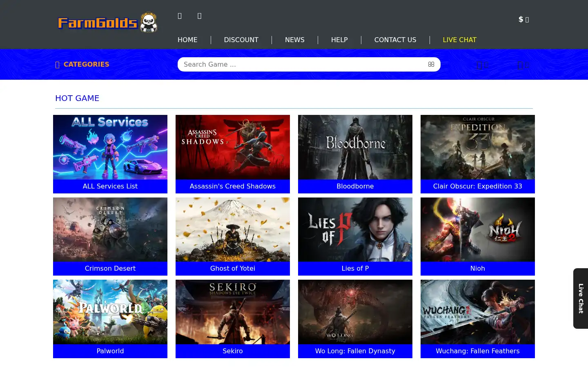The height and width of the screenshot is (368, 588).
Task: Click the Nioh label
Action: [x=478, y=269]
